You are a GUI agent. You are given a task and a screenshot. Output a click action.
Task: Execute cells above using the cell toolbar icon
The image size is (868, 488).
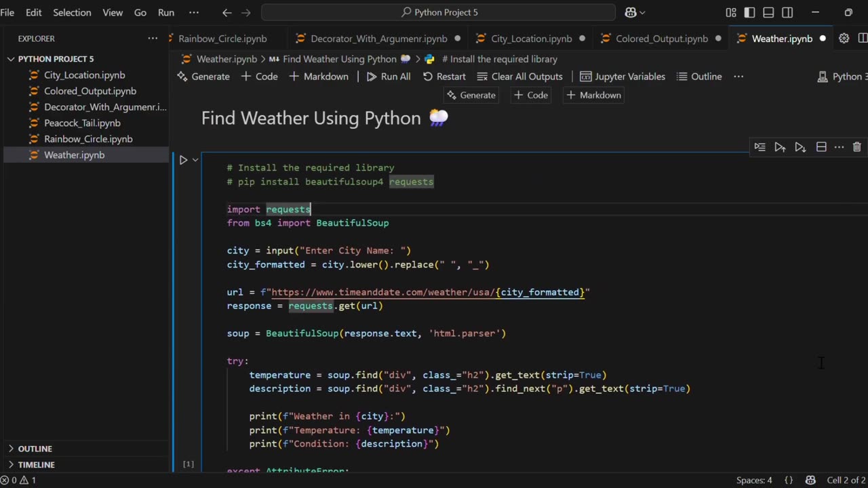[780, 147]
